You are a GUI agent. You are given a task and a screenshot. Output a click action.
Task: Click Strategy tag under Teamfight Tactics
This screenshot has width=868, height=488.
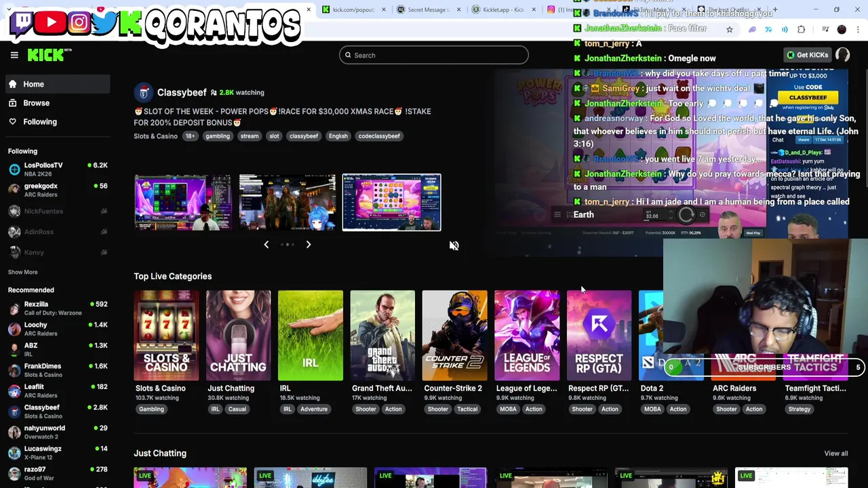tap(800, 409)
